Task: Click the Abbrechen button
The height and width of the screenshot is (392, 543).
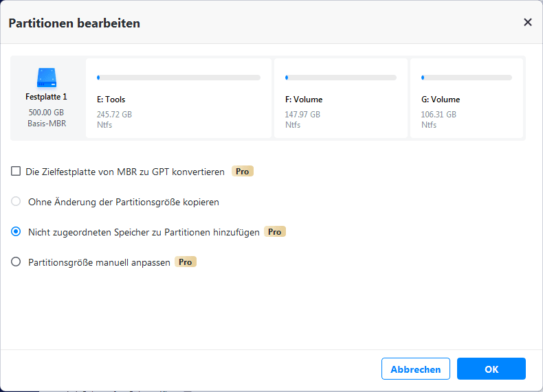Action: click(x=416, y=369)
